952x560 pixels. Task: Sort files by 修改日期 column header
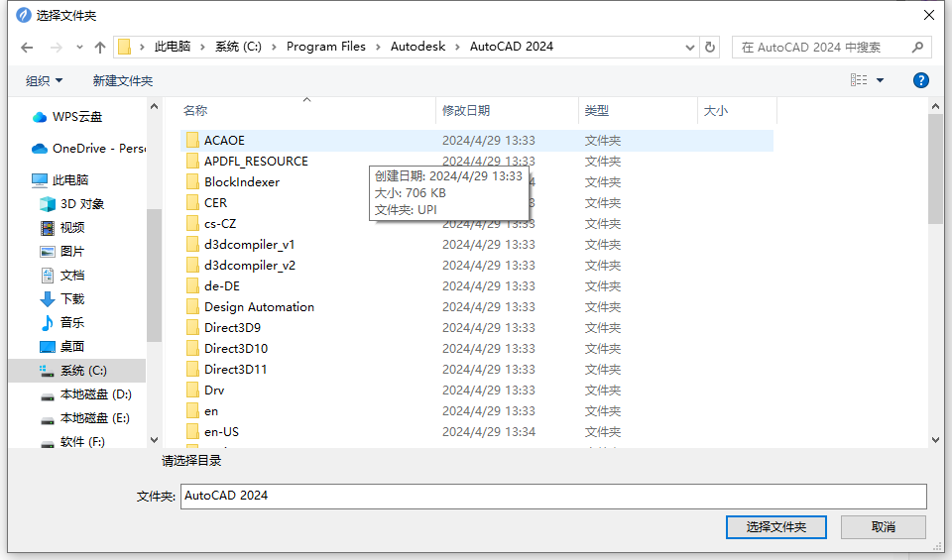pos(466,111)
